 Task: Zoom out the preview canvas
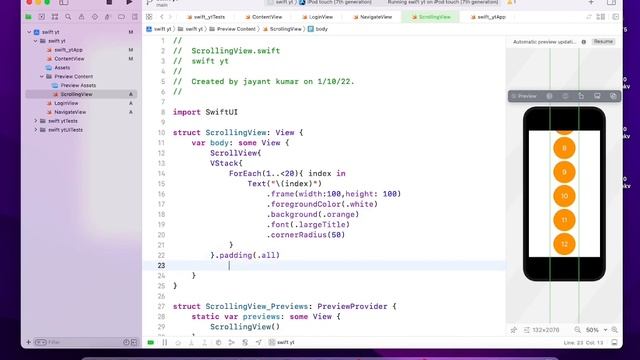[x=578, y=330]
